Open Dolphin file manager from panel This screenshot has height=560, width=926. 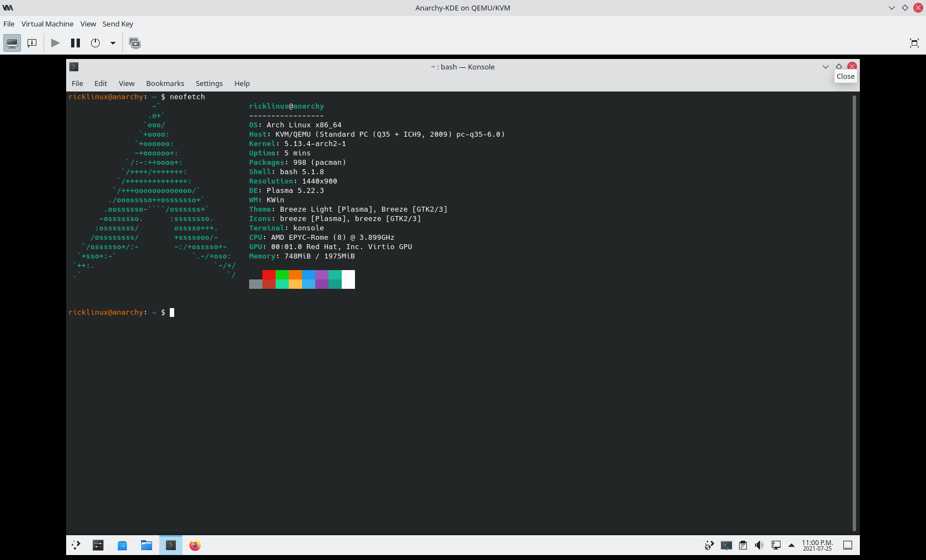click(x=147, y=545)
